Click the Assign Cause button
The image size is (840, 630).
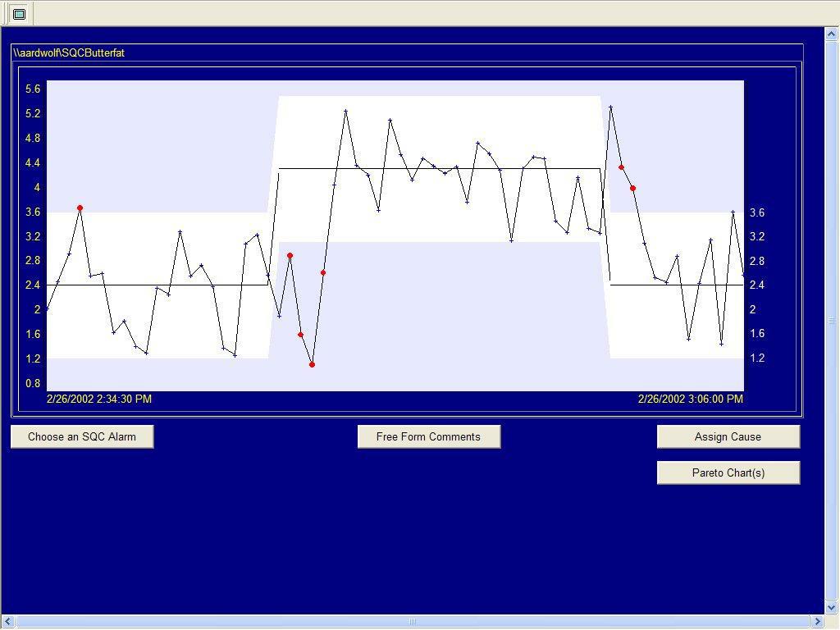click(728, 436)
